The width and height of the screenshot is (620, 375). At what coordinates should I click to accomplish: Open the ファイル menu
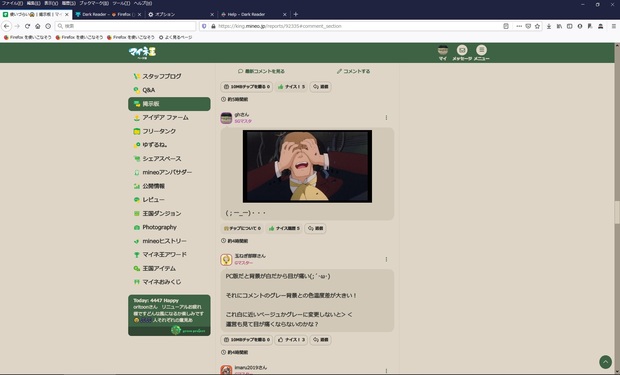point(12,3)
